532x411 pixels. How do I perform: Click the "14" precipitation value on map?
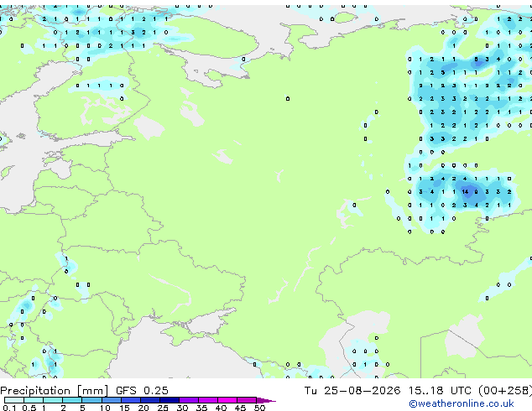click(465, 192)
